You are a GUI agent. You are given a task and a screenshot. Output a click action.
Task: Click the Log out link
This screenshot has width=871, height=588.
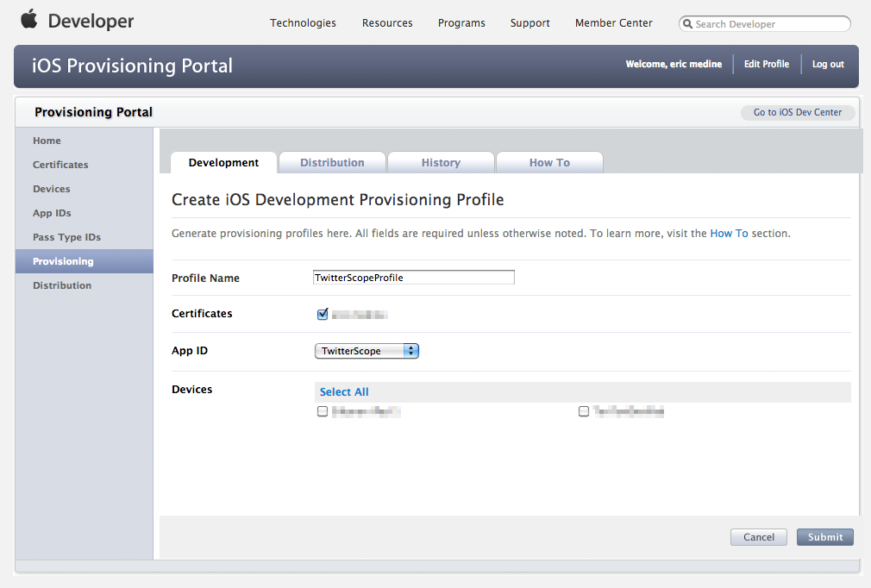[828, 64]
